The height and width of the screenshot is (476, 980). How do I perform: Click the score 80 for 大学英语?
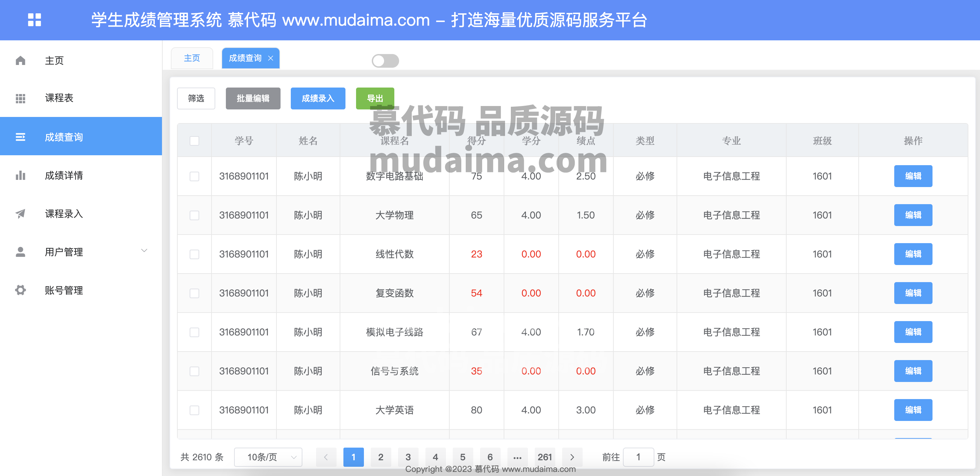tap(477, 410)
